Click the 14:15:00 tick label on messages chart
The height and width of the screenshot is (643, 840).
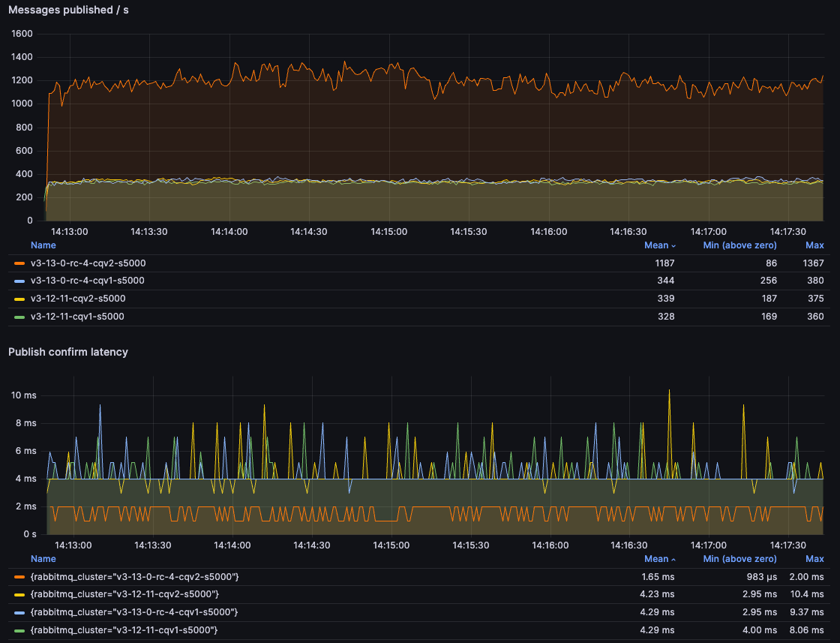(x=389, y=232)
